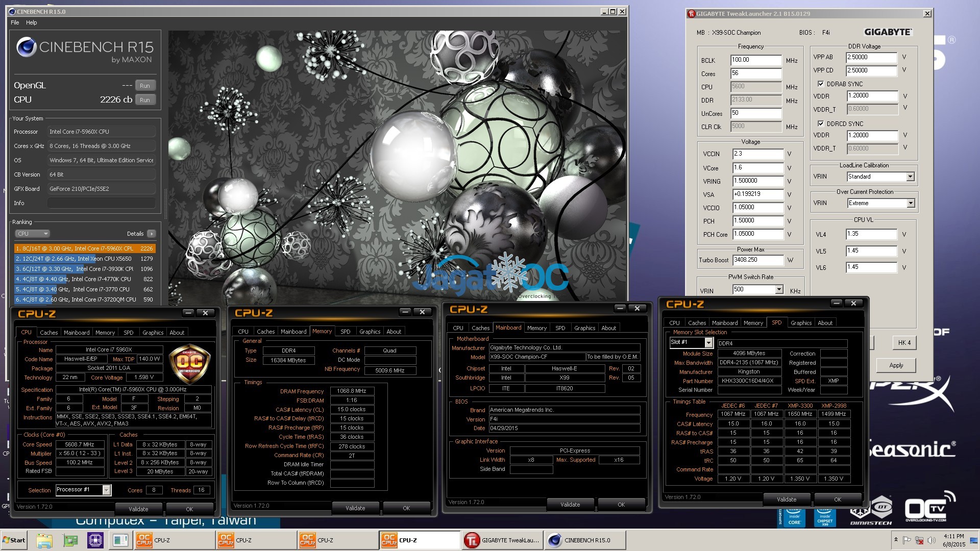980x551 pixels.
Task: Edit the VL4 CPU voltage field
Action: coord(871,234)
